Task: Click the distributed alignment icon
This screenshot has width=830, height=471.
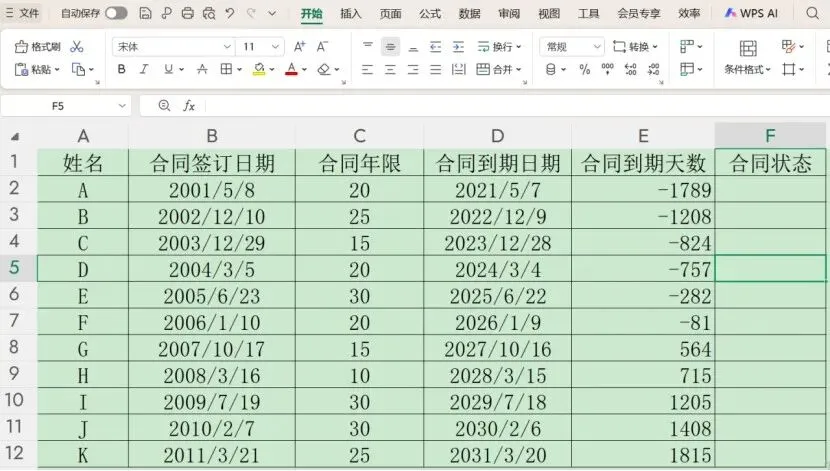Action: [x=458, y=69]
